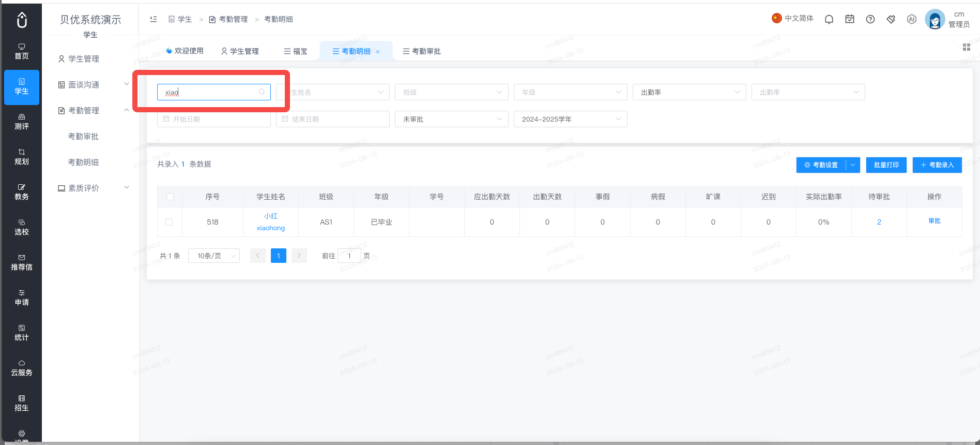Open the 2024-2025学年 dropdown

point(571,119)
